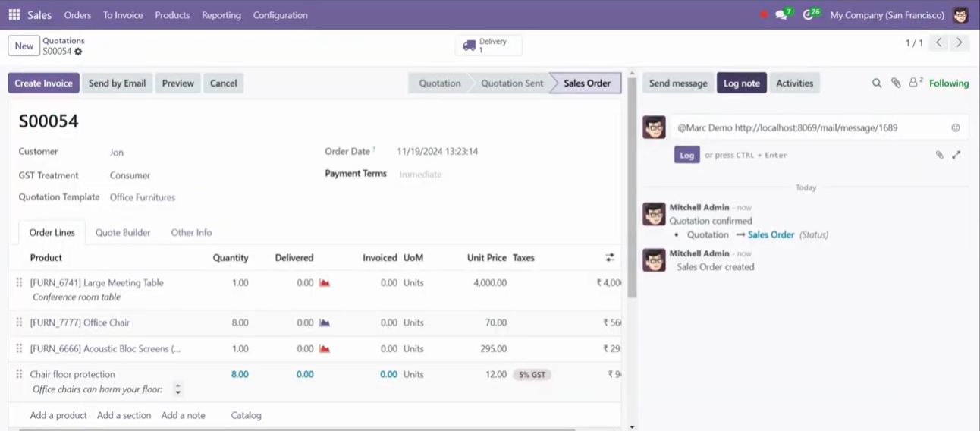
Task: Click the paperclip attachments icon in chatter header
Action: (x=896, y=83)
